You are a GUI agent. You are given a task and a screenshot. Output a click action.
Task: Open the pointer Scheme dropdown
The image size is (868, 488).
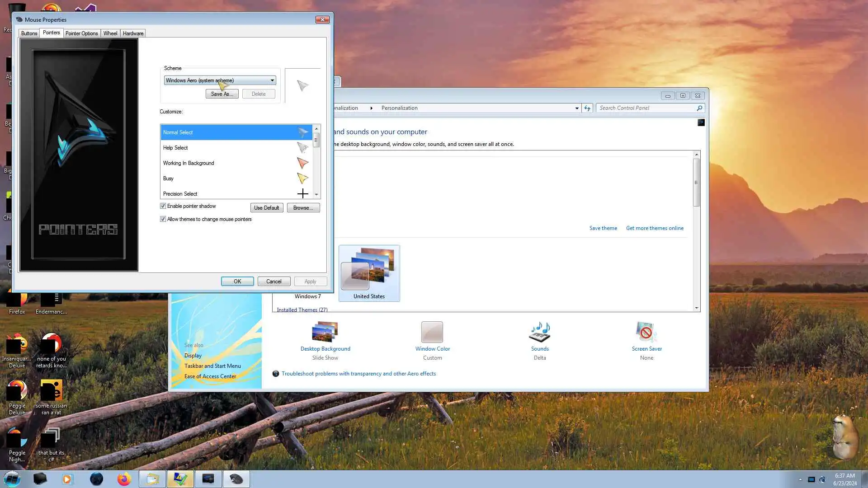(x=272, y=80)
